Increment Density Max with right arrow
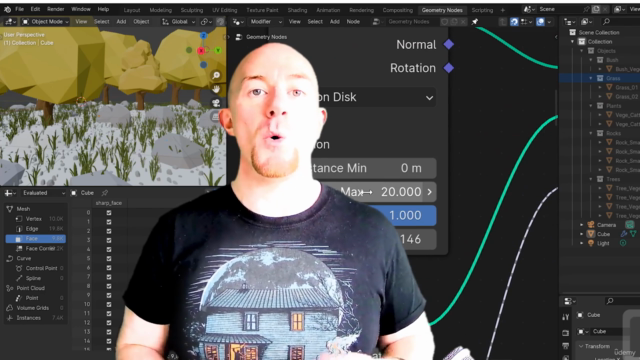The image size is (640, 360). [429, 192]
